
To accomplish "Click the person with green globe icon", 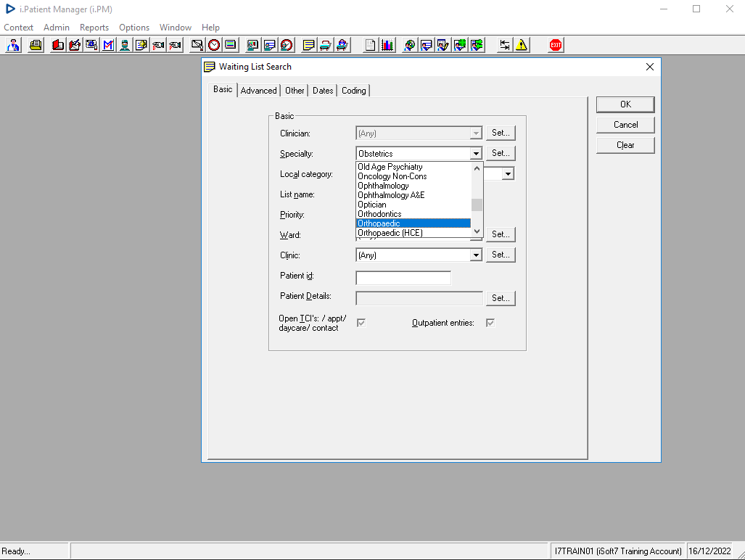I will coord(460,45).
